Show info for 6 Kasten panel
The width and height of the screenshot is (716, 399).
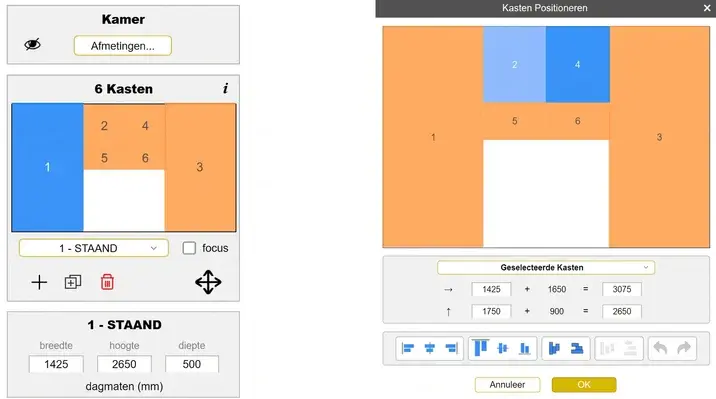(x=226, y=89)
